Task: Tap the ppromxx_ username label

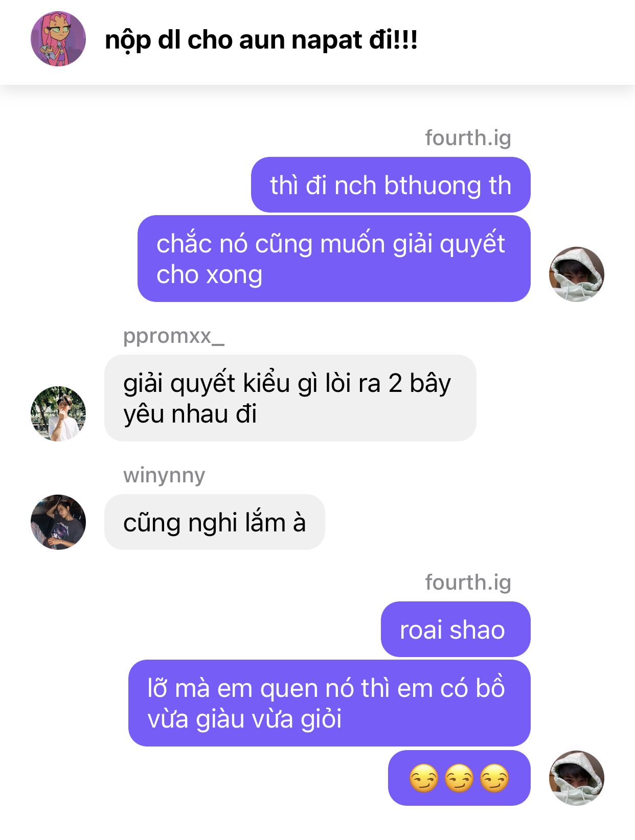Action: click(174, 336)
